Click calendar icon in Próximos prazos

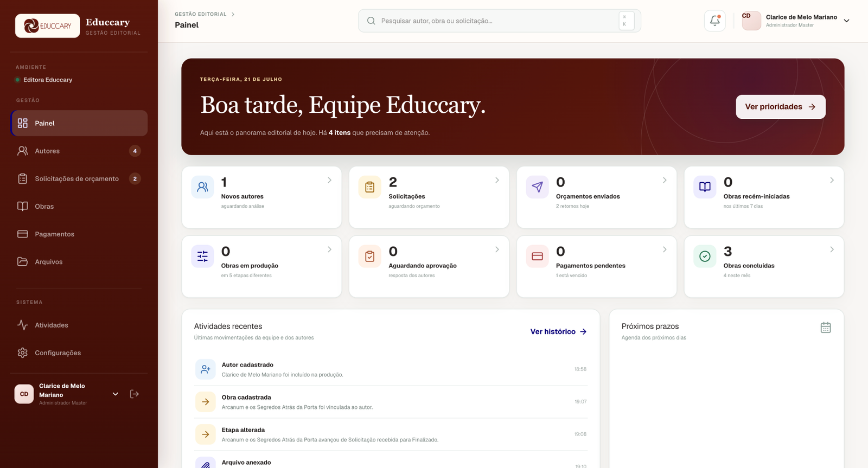click(x=826, y=328)
